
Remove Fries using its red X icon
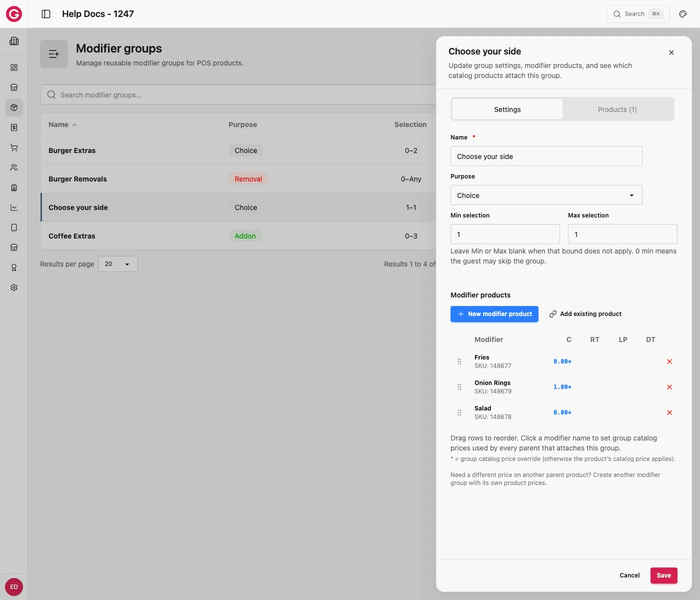(669, 361)
